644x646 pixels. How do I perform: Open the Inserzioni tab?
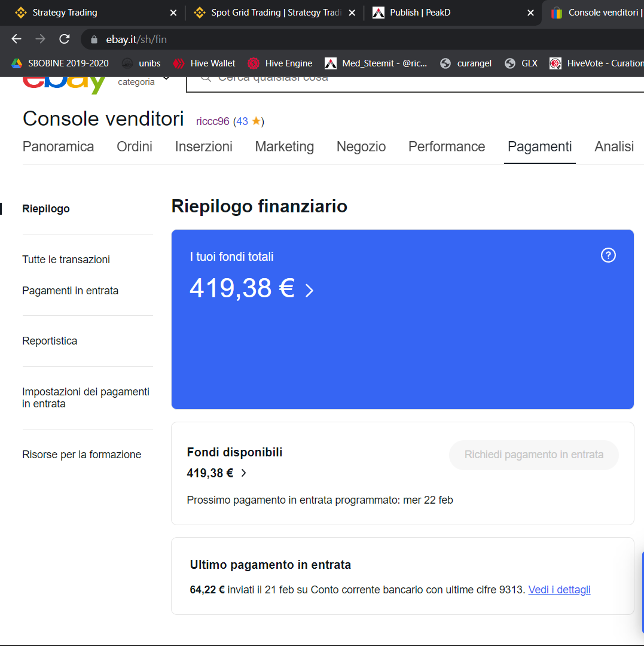(203, 147)
